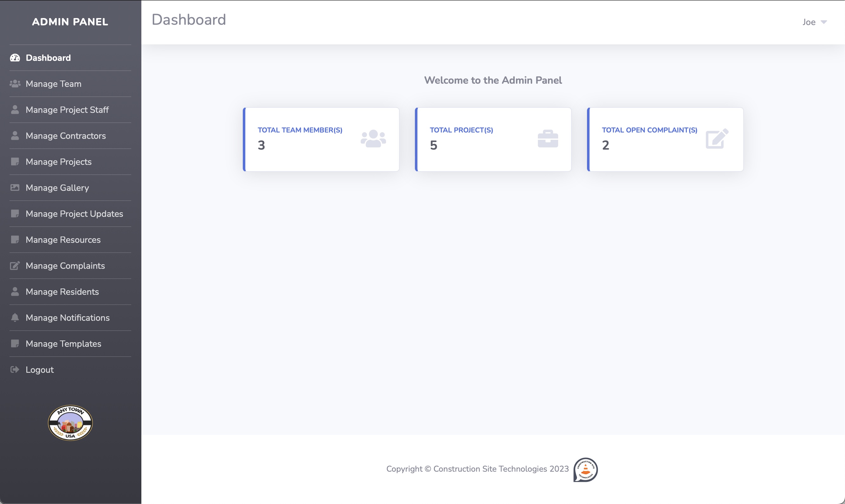The width and height of the screenshot is (845, 504).
Task: Click the Welcome to the Admin Panel heading
Action: coord(493,80)
